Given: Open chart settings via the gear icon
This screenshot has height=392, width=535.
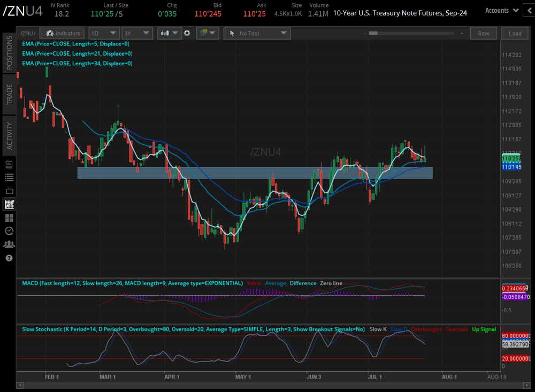Looking at the screenshot, I should 187,33.
